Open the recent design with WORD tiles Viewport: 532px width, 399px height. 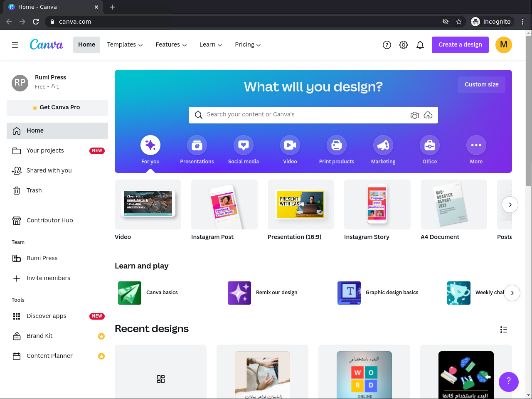tap(364, 372)
